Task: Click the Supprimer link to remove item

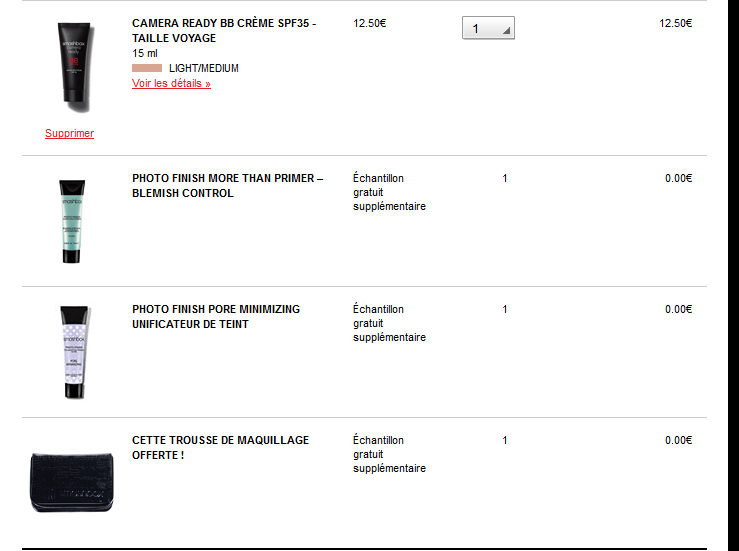Action: (x=69, y=133)
